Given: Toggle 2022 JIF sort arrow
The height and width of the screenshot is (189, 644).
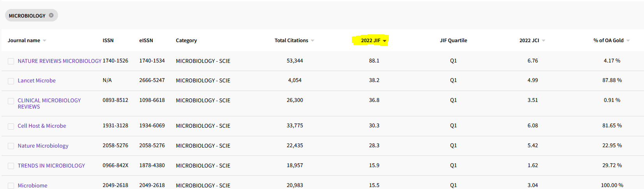Looking at the screenshot, I should pyautogui.click(x=385, y=41).
